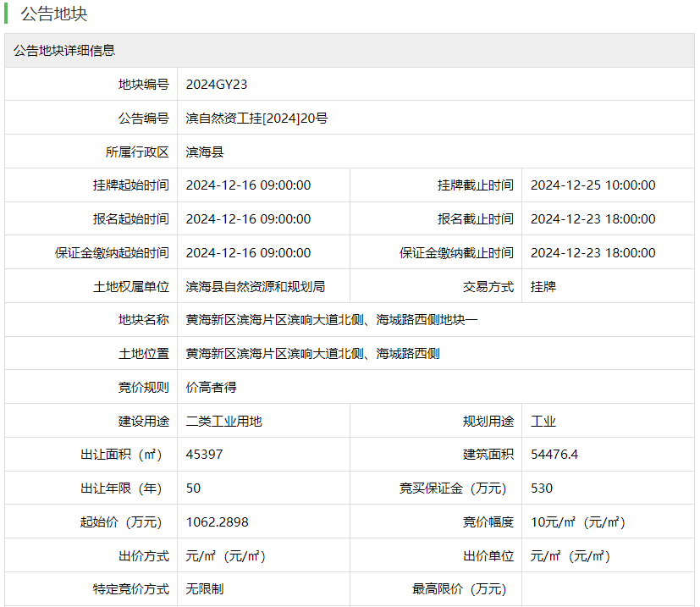This screenshot has width=700, height=607.
Task: Click the 地块名称 label
Action: (144, 320)
